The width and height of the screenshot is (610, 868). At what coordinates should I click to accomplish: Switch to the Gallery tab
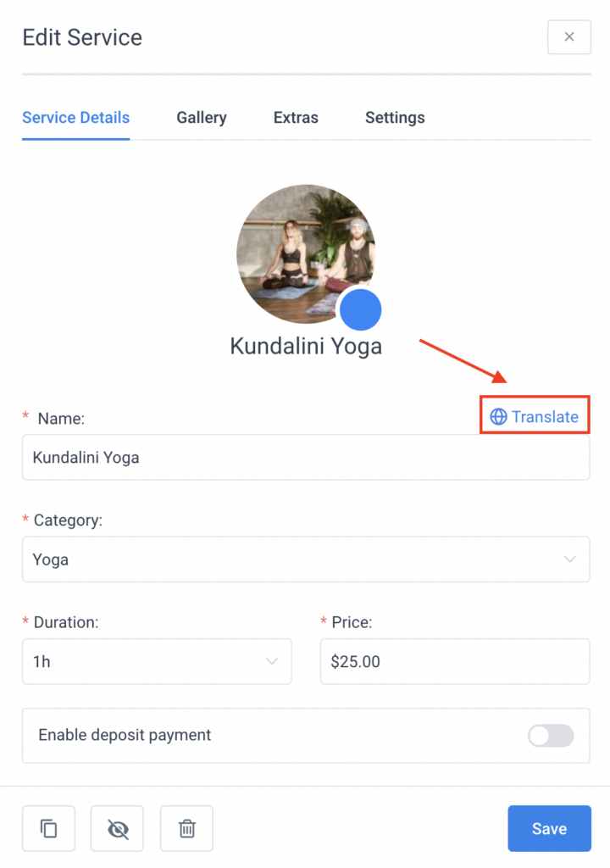201,118
